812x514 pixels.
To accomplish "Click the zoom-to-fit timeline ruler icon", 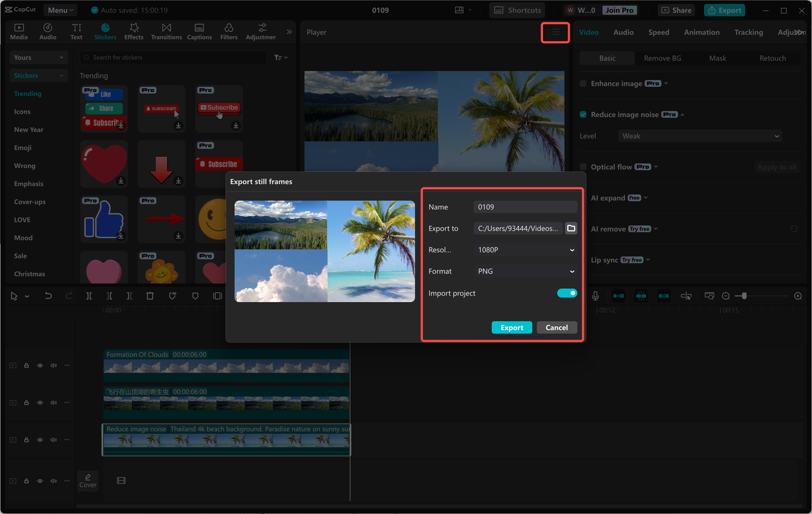I will coord(709,296).
